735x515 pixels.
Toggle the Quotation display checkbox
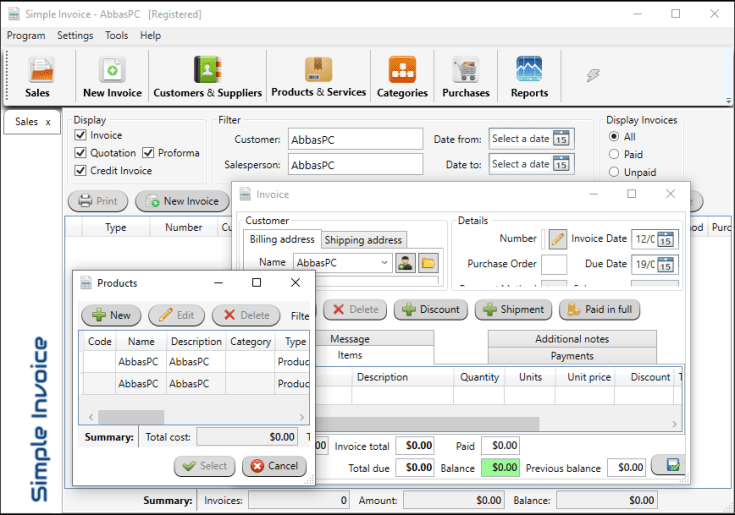click(x=81, y=153)
